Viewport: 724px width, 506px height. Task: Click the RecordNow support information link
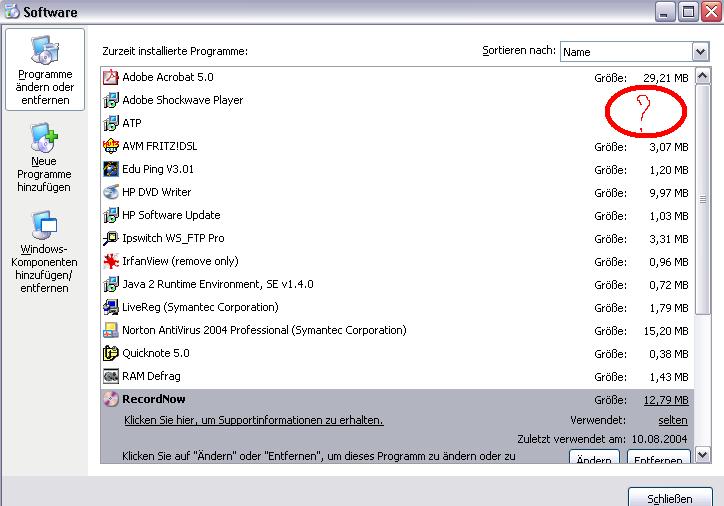(253, 420)
